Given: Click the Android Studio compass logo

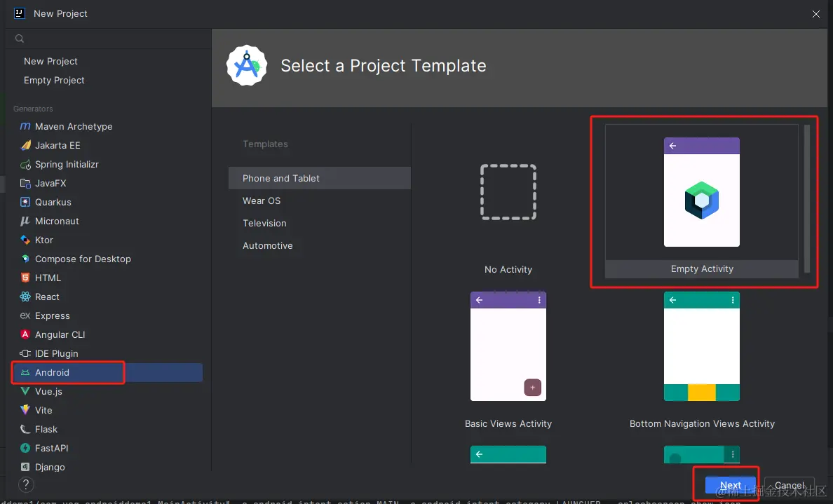Looking at the screenshot, I should click(x=247, y=65).
